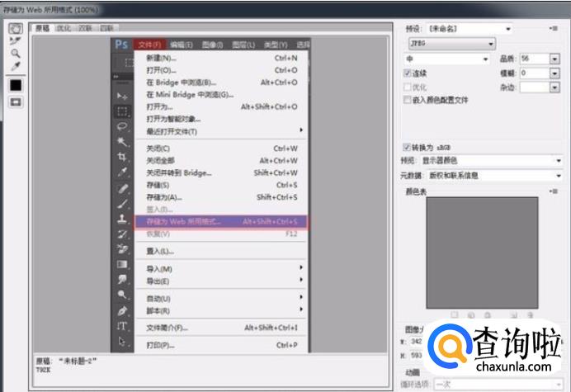Click the image width field showing 342
571x392 pixels.
pyautogui.click(x=416, y=342)
